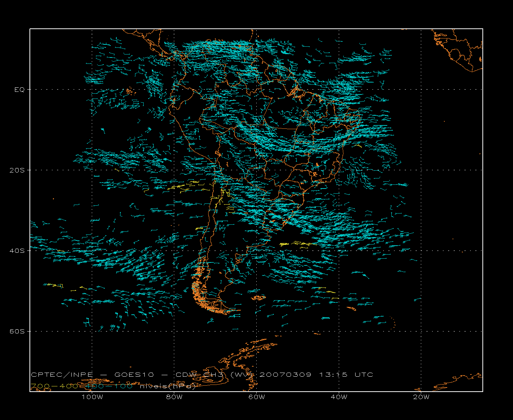Click the 100W longitude label

click(x=92, y=397)
